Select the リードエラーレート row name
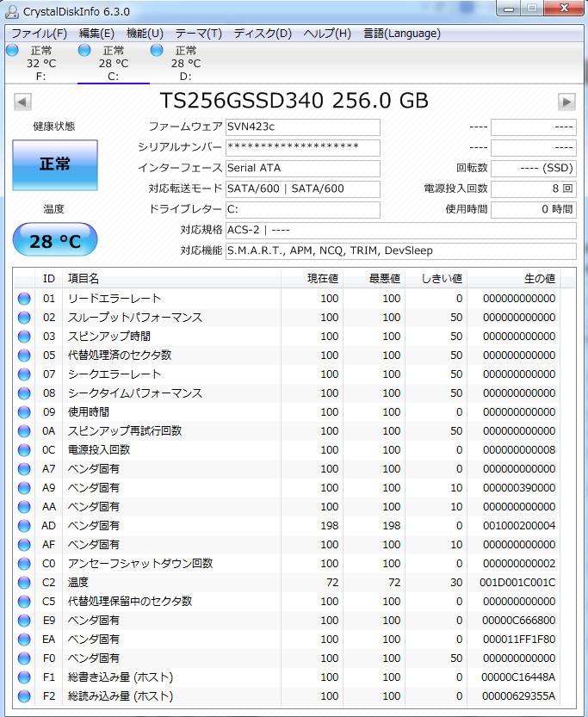The image size is (588, 717). pos(115,299)
